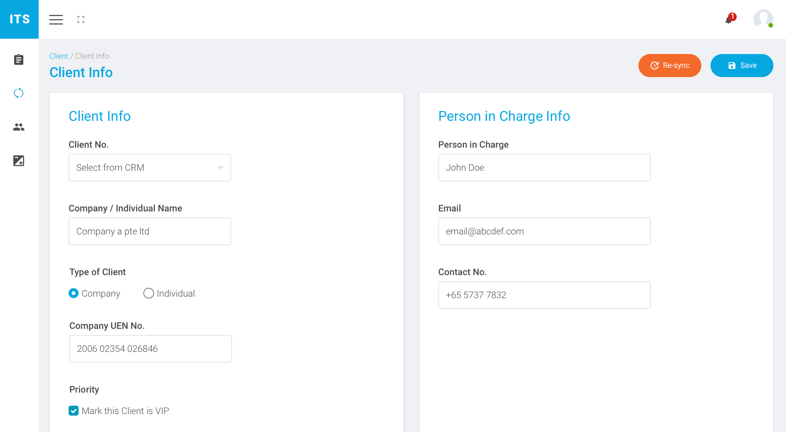Open the chart report sidebar icon

pos(19,160)
